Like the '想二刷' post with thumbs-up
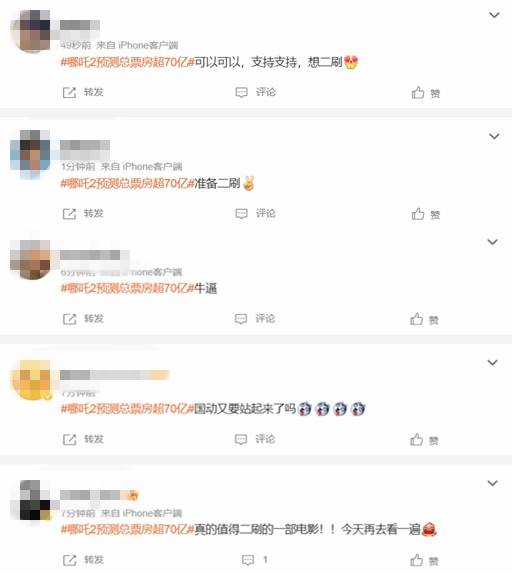Viewport: 512px width, 573px height. (x=418, y=93)
